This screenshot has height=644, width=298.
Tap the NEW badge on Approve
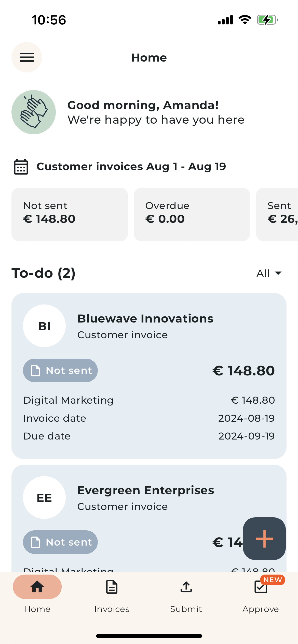tap(273, 580)
